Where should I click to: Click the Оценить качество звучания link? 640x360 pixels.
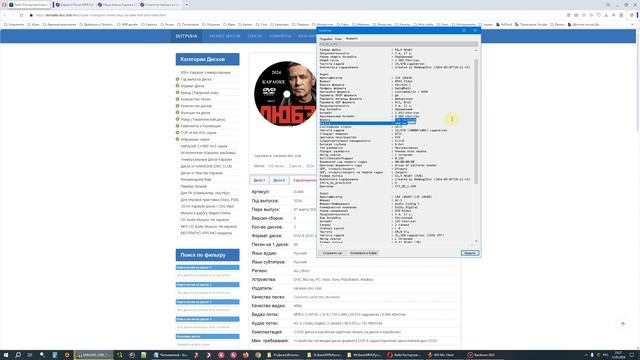pyautogui.click(x=317, y=297)
